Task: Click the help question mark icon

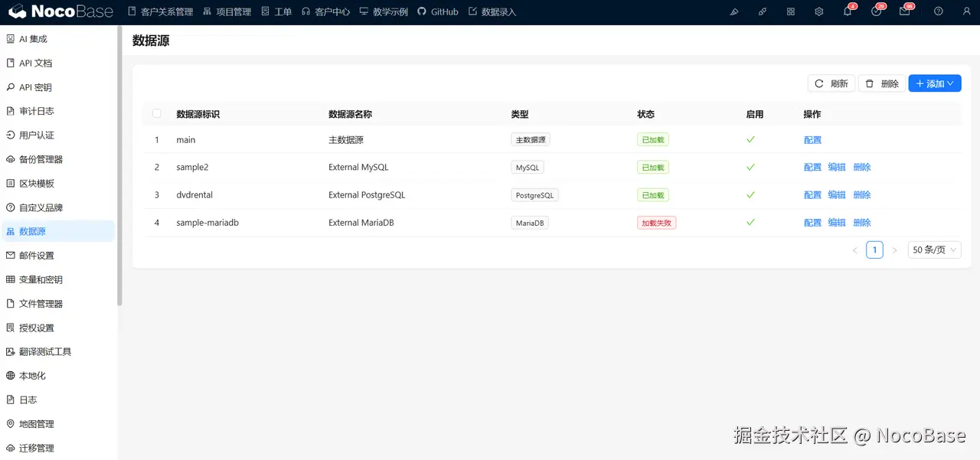Action: point(939,11)
